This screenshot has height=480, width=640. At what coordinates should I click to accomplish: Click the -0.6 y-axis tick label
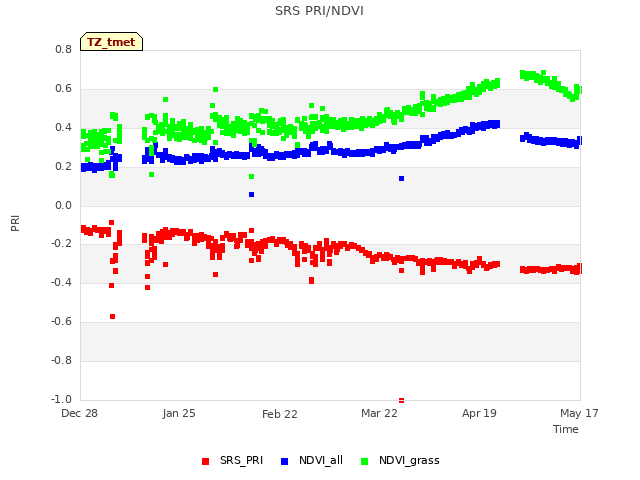click(x=61, y=322)
